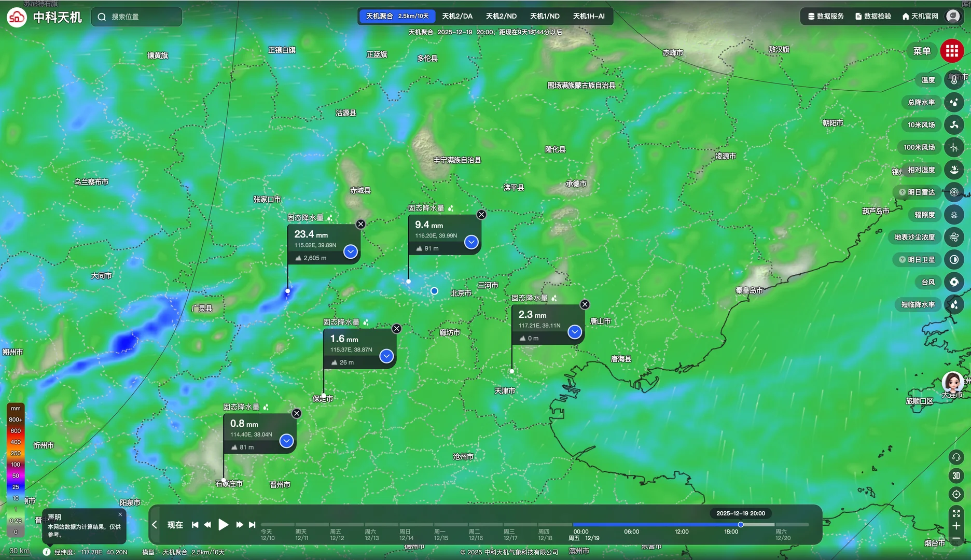Click the 中科天机 logo icon
Viewport: 971px width, 560px height.
[x=17, y=17]
